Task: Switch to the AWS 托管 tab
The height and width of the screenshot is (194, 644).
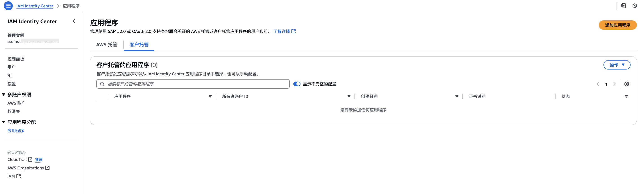Action: (107, 45)
